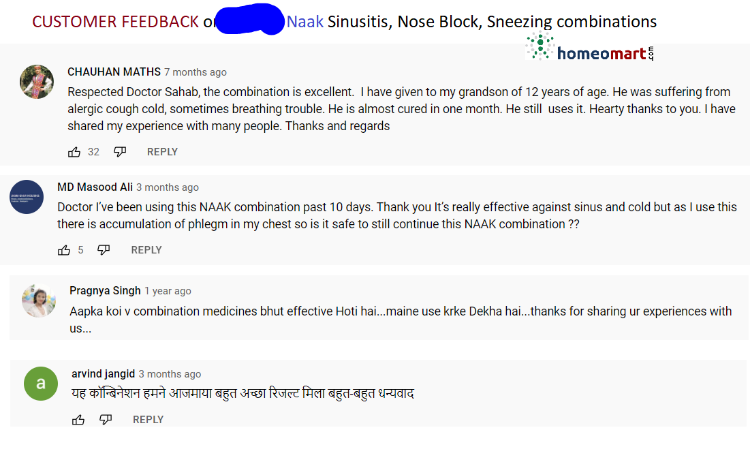Click the MD Masood Ali username
This screenshot has height=462, width=750.
coord(95,187)
